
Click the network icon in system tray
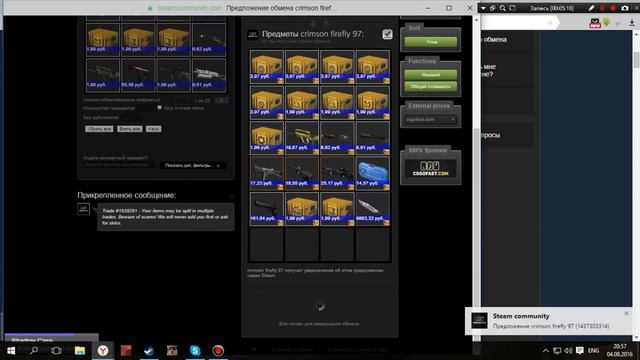pos(557,351)
